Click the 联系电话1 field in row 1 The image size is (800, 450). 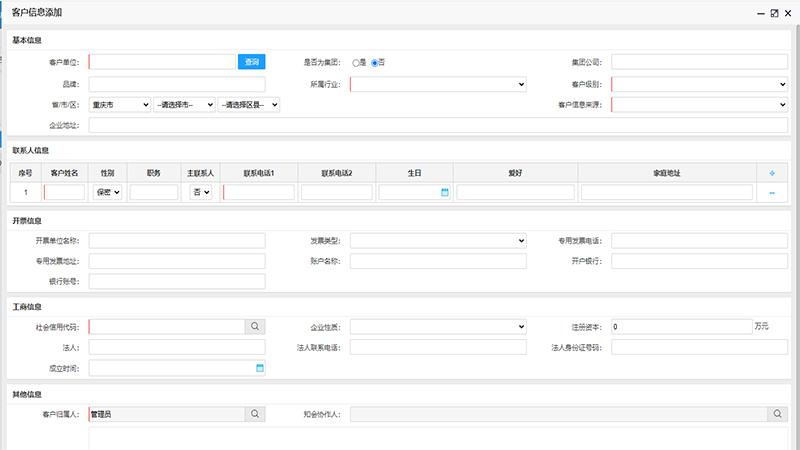point(259,192)
